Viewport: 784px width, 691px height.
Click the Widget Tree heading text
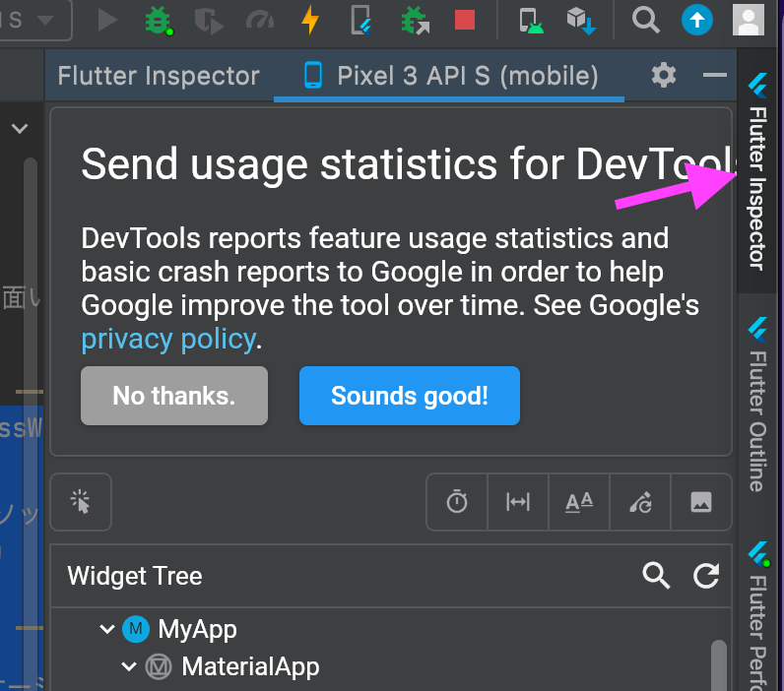pos(135,576)
